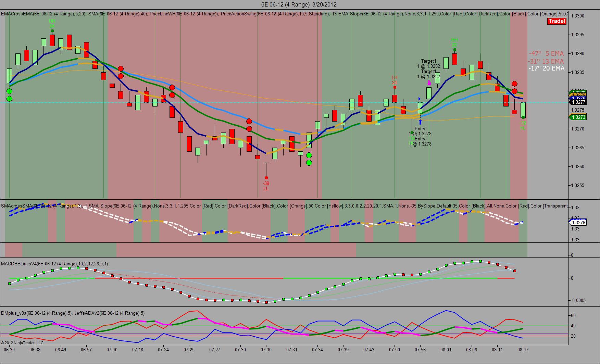Select the MACDBBLinesV4 indicator label
The image size is (600, 364).
click(x=54, y=264)
